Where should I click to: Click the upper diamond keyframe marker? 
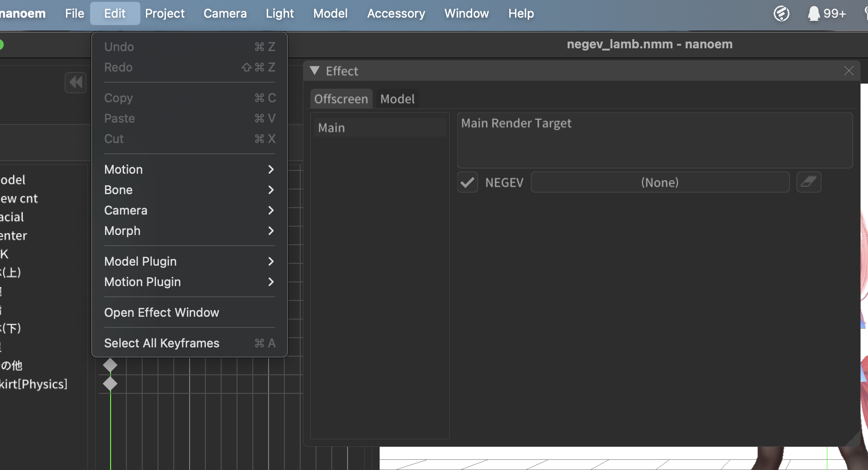click(x=110, y=365)
